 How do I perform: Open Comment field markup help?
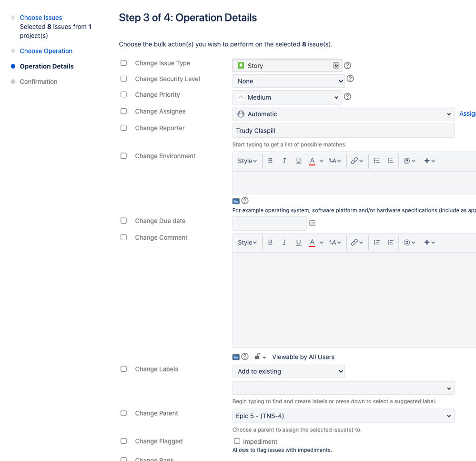(245, 357)
